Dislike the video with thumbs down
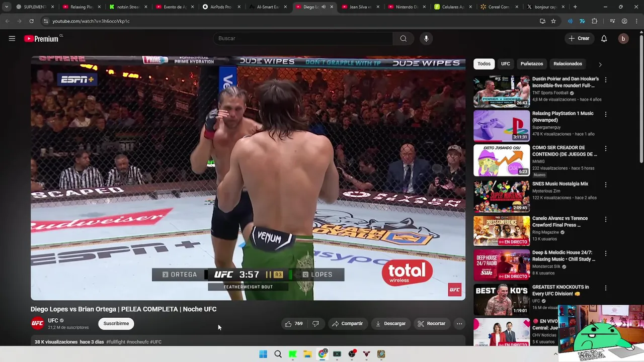Screen dimensions: 644x362 (x=315, y=324)
